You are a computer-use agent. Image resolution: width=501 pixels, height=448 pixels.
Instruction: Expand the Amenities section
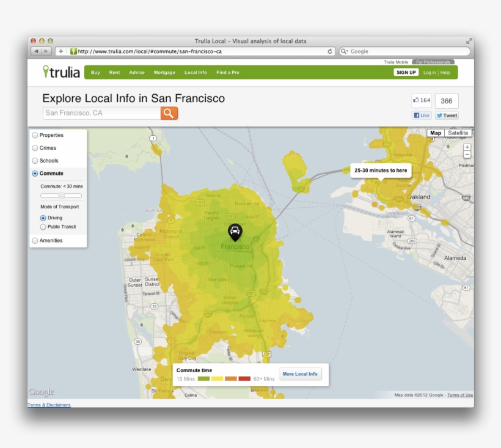coord(35,240)
